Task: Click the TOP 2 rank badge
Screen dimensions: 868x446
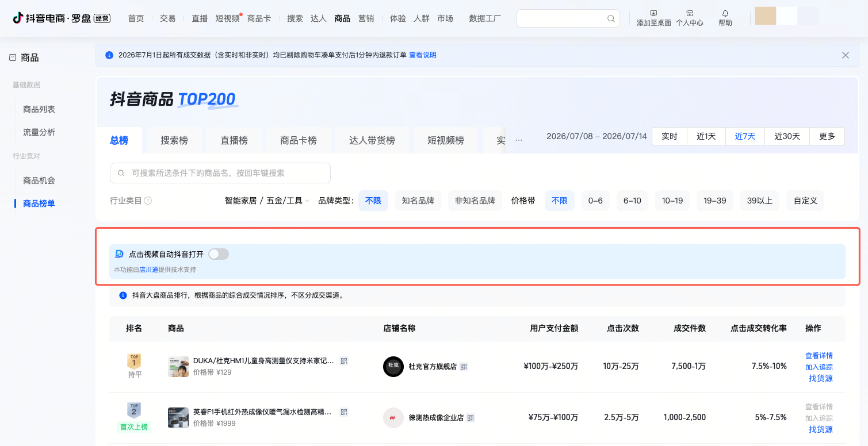Action: [134, 410]
